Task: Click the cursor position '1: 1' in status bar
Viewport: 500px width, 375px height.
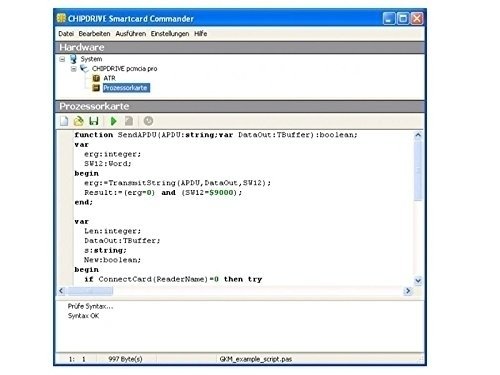Action: (77, 359)
